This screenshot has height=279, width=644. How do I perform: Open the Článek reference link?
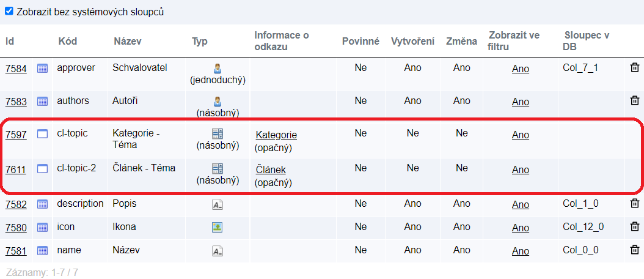[x=271, y=170]
